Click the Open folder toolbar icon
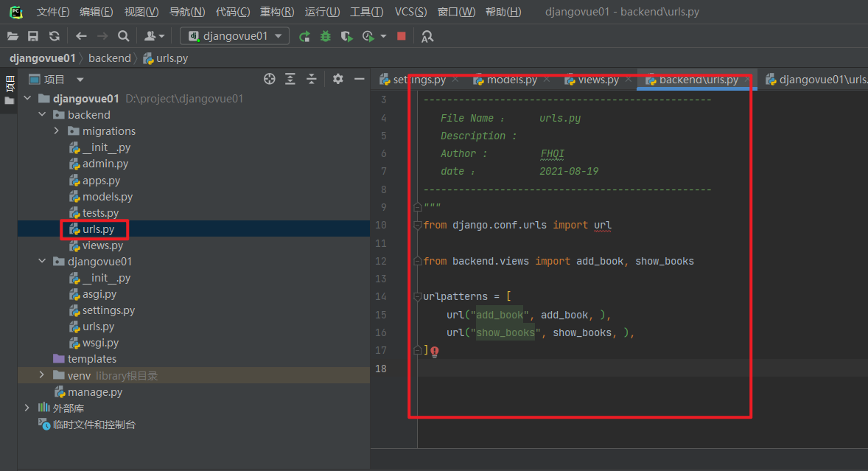 tap(13, 37)
